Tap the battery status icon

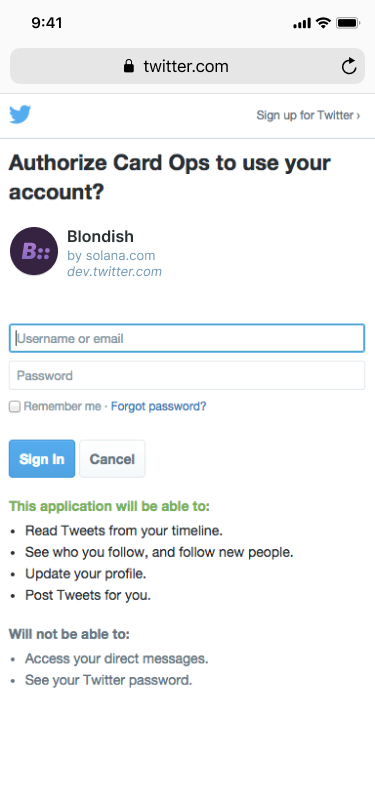pos(348,23)
